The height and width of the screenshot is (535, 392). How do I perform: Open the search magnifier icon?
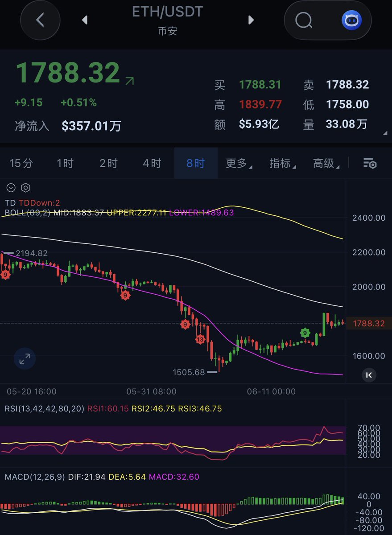(x=304, y=20)
